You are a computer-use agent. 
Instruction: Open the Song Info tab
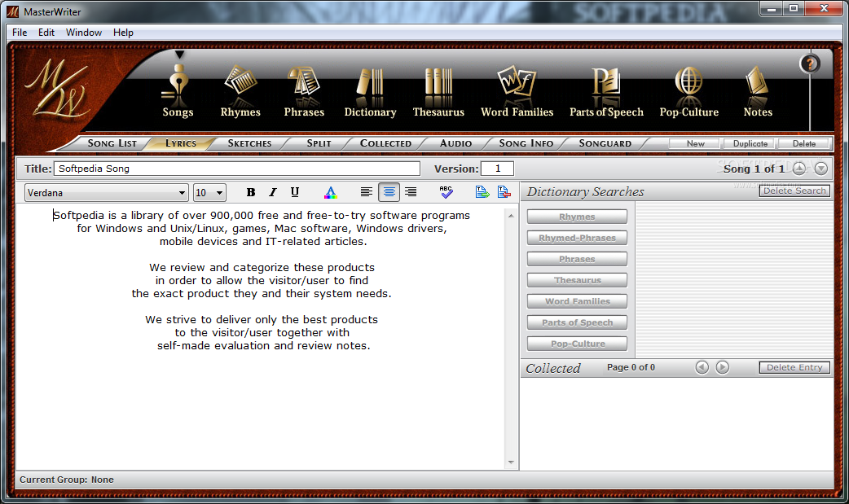tap(526, 143)
